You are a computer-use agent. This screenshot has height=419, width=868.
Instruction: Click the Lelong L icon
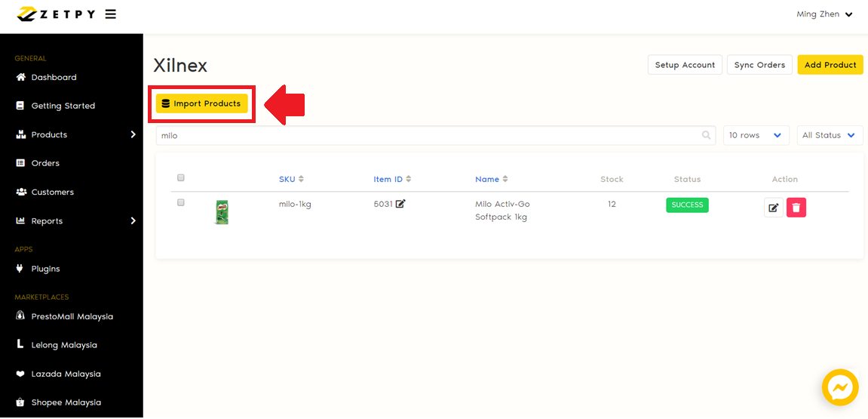[x=20, y=345]
